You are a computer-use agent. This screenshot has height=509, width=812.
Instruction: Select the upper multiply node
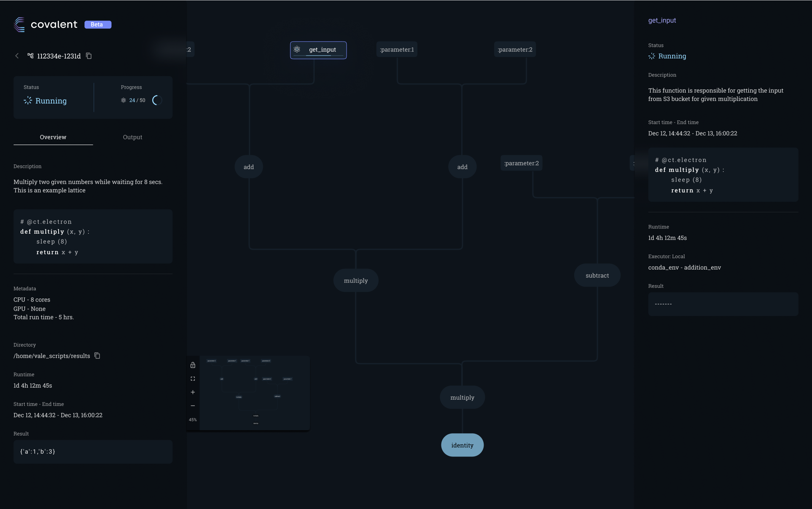click(356, 281)
